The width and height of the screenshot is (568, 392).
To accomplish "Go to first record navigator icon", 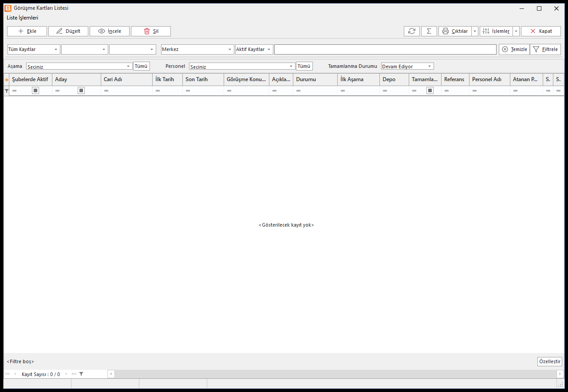I will pos(7,374).
